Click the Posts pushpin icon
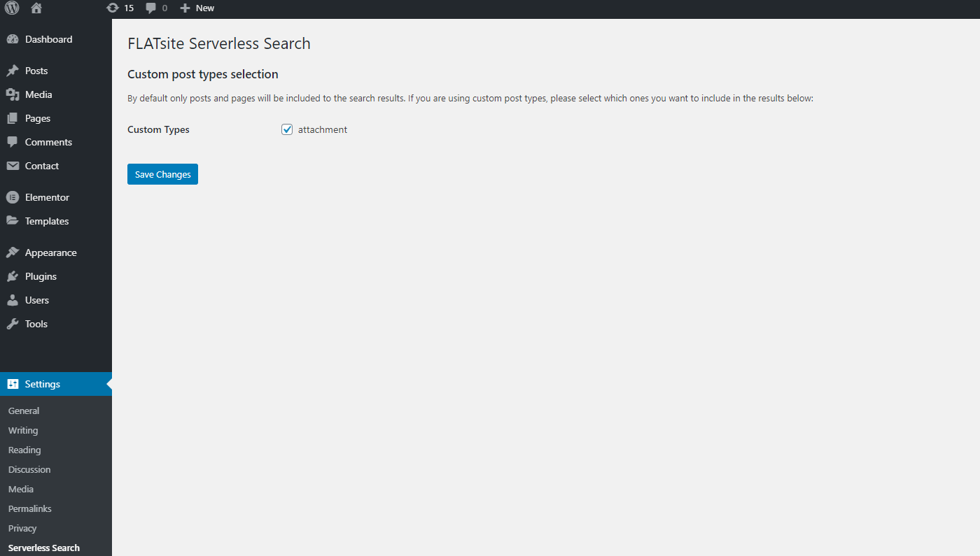Image resolution: width=980 pixels, height=556 pixels. [x=13, y=71]
